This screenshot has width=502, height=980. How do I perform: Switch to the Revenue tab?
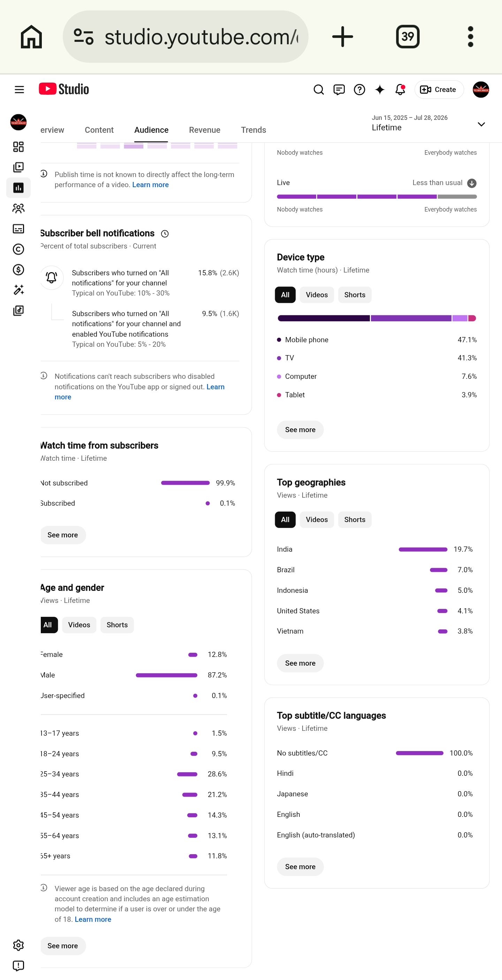click(x=205, y=130)
